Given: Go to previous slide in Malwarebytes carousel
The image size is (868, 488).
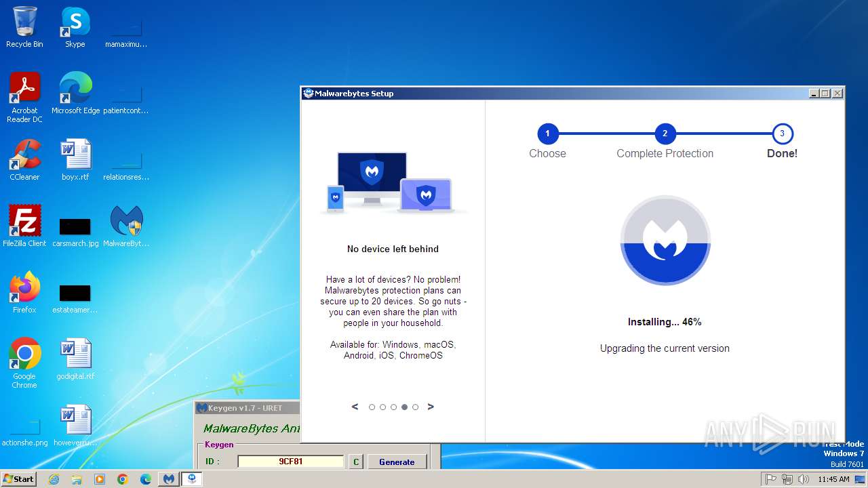Looking at the screenshot, I should point(355,407).
